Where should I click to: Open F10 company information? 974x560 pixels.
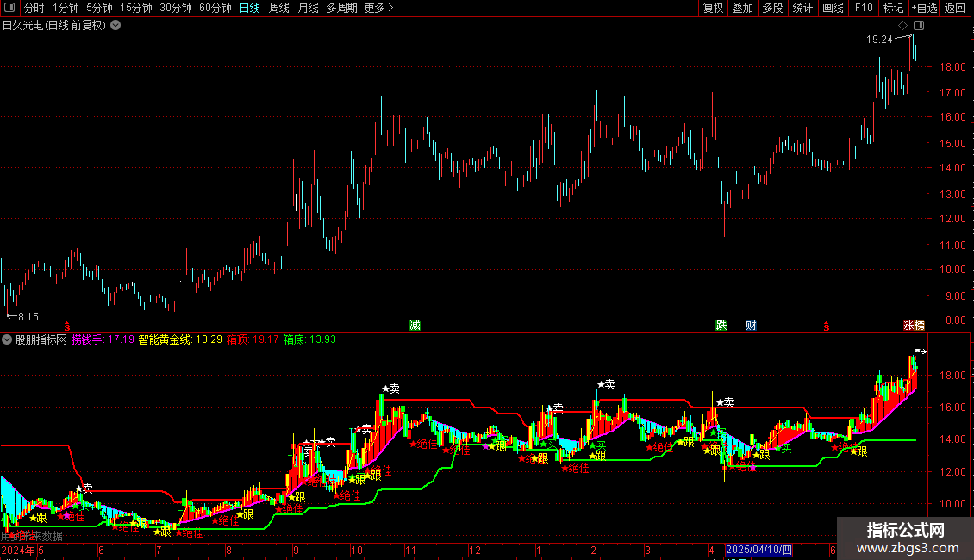point(864,8)
